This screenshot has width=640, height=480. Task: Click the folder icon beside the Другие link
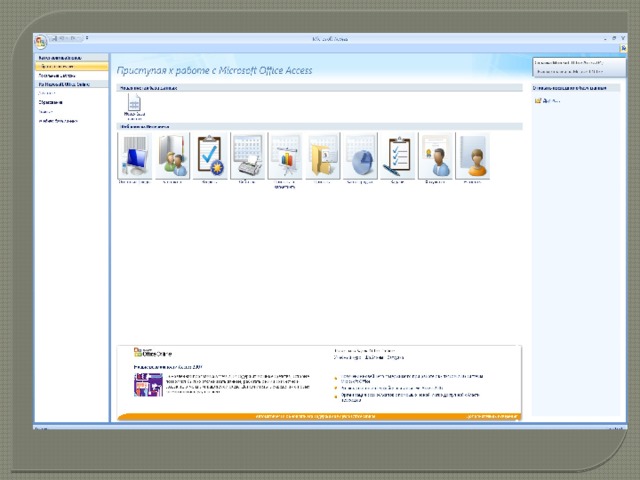click(x=538, y=100)
